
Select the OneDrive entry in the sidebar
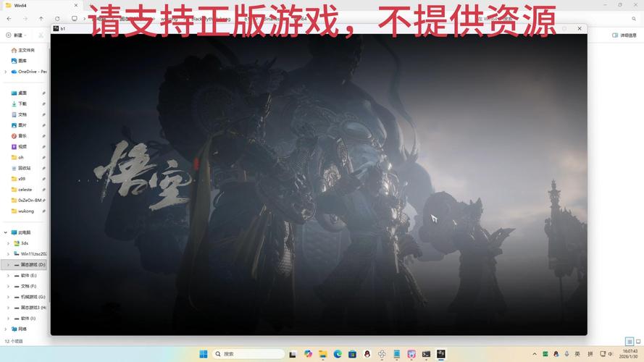(29, 72)
